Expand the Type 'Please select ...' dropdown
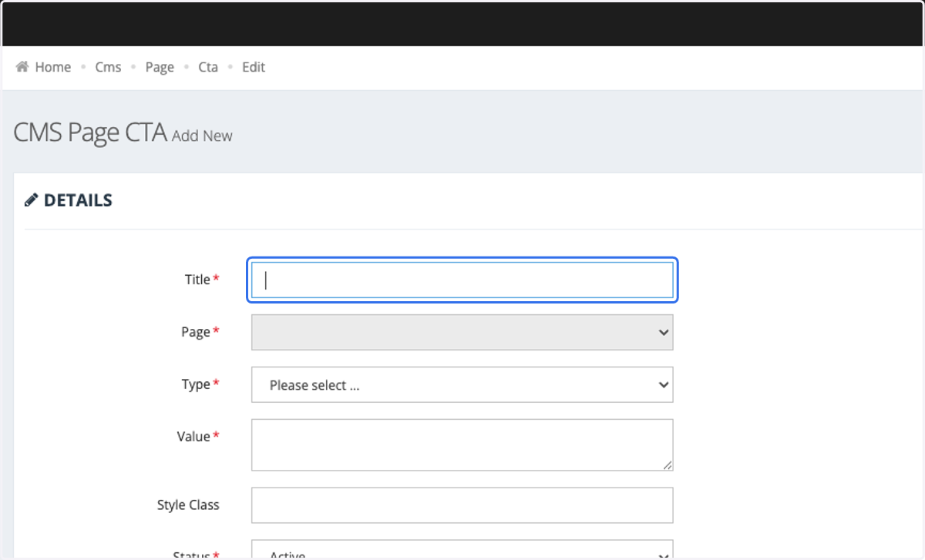 462,384
